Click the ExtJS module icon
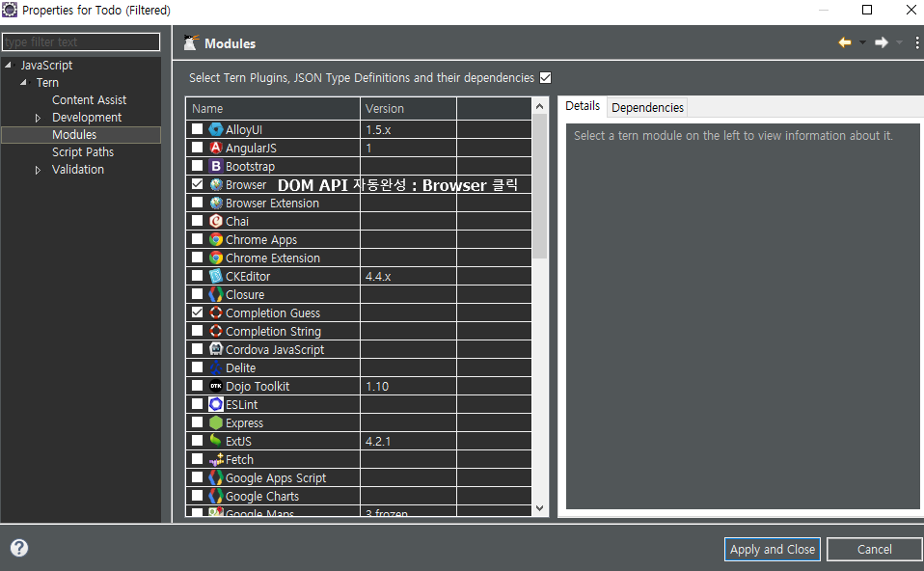This screenshot has height=571, width=924. point(216,441)
